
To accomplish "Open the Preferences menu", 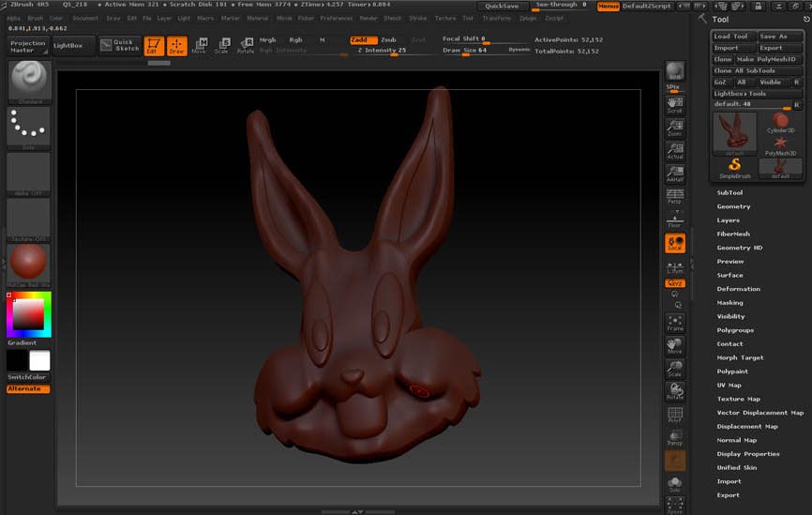I will tap(336, 18).
